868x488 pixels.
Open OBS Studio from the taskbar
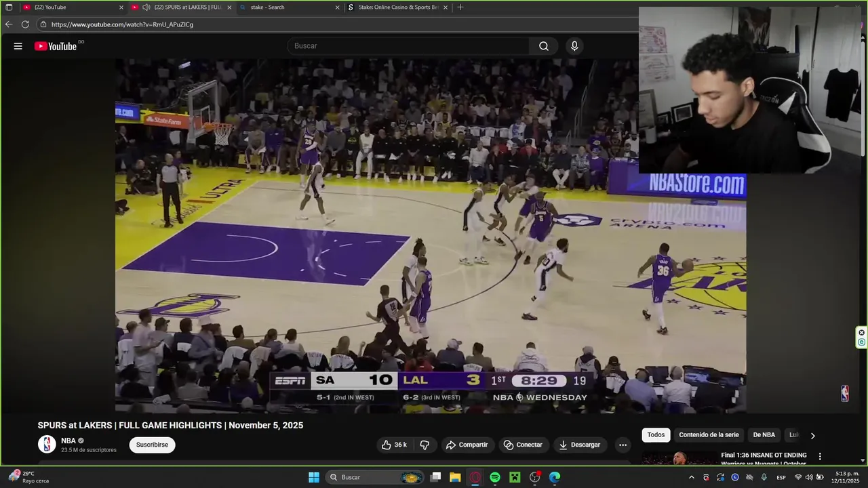click(535, 477)
